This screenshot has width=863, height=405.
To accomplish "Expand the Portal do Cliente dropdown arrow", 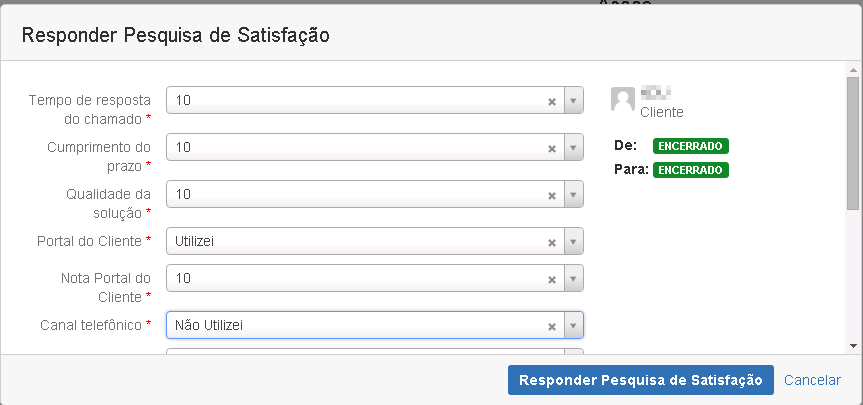I will pyautogui.click(x=573, y=242).
